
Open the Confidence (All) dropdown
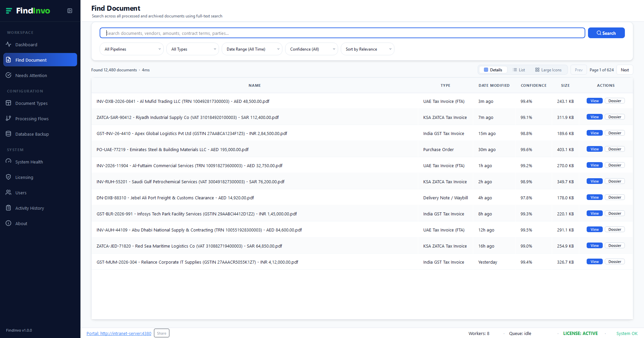coord(312,49)
